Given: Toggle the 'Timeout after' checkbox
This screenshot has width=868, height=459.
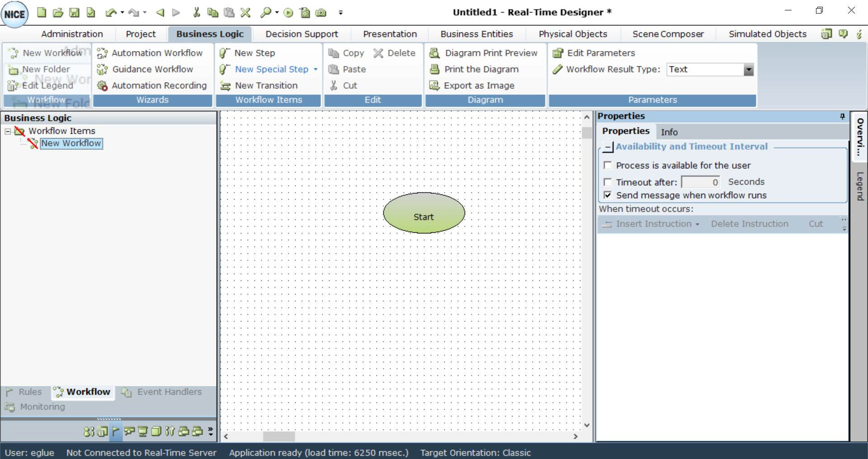Looking at the screenshot, I should click(608, 182).
